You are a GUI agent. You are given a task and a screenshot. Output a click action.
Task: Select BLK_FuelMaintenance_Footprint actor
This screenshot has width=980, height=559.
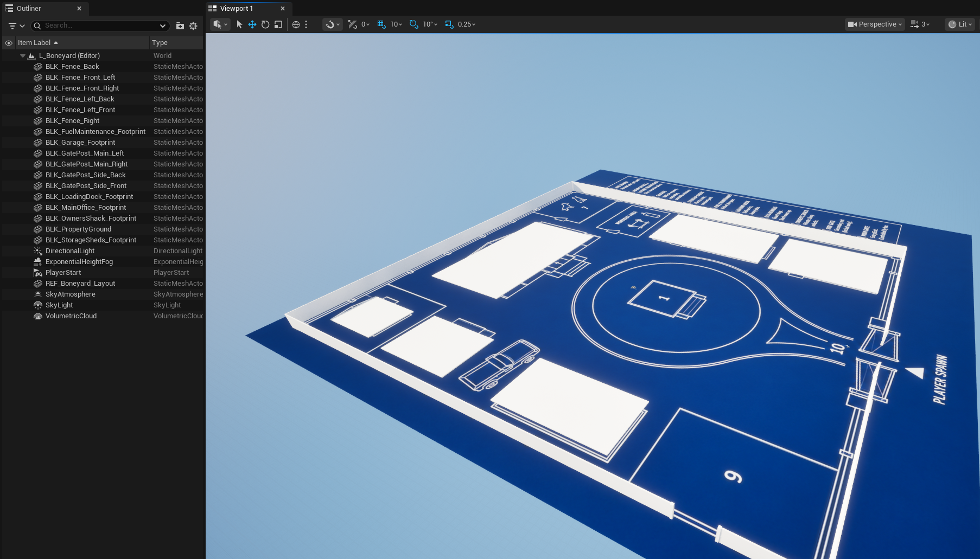click(x=96, y=132)
